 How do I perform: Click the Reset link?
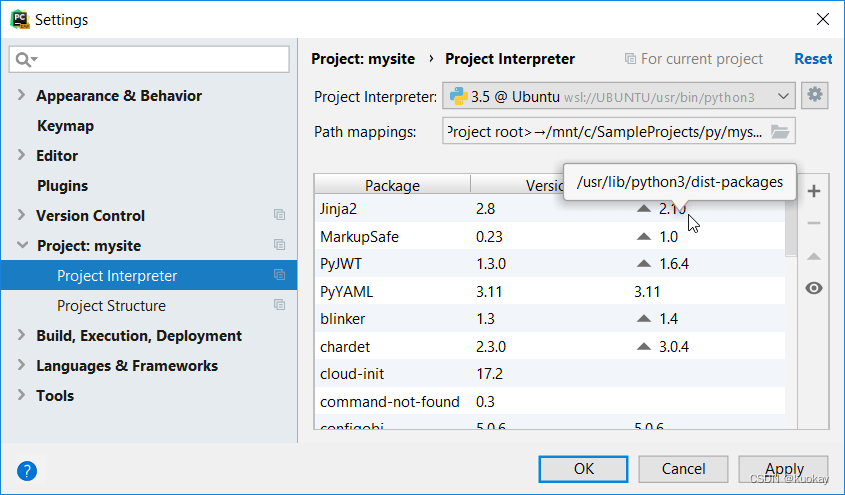click(813, 59)
